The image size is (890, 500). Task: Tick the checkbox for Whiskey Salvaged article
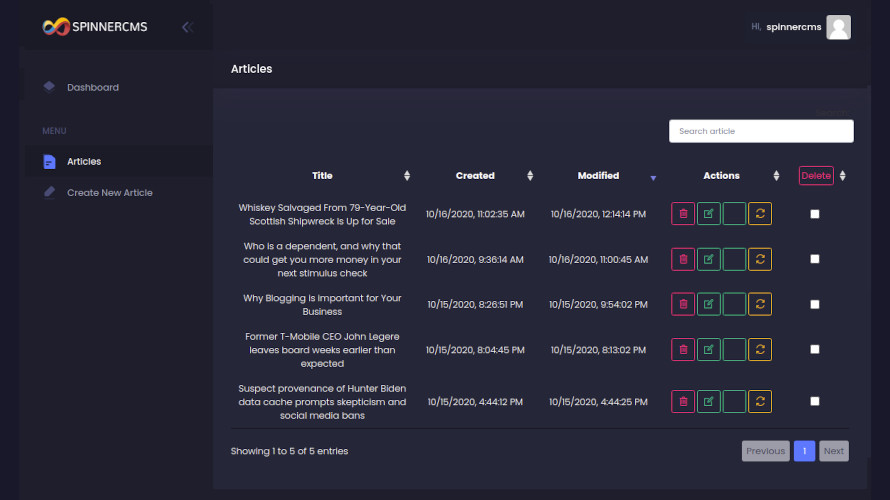click(815, 214)
